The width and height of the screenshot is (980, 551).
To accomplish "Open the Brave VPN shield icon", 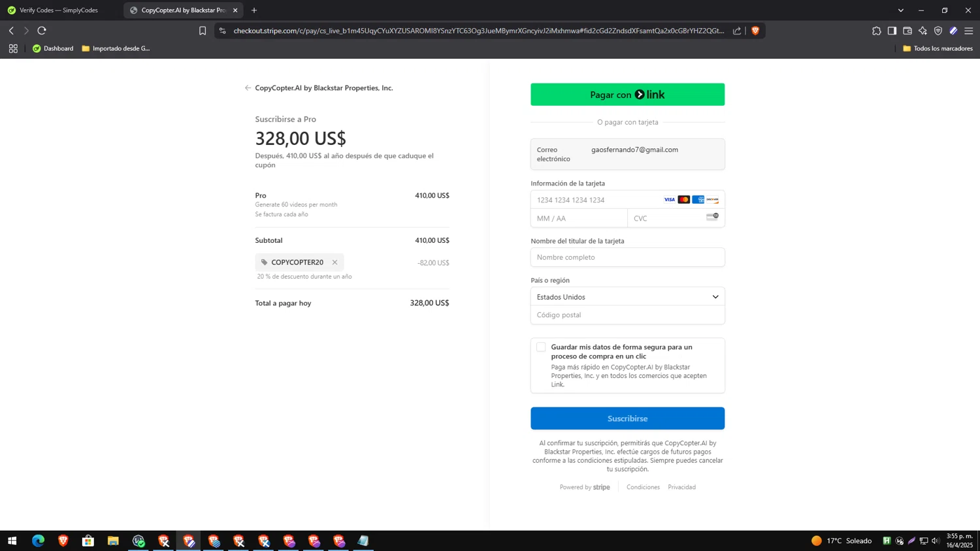I will pyautogui.click(x=938, y=31).
